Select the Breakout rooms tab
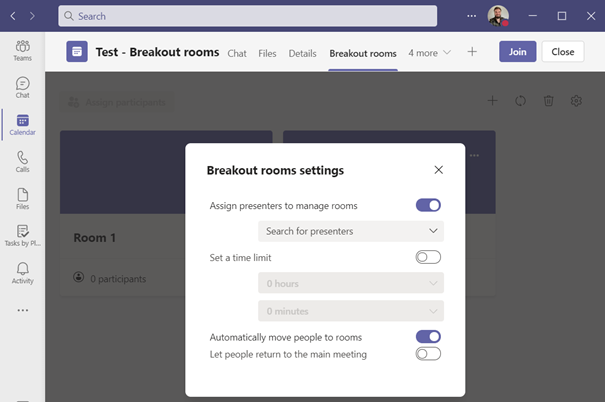The width and height of the screenshot is (605, 402). tap(363, 53)
